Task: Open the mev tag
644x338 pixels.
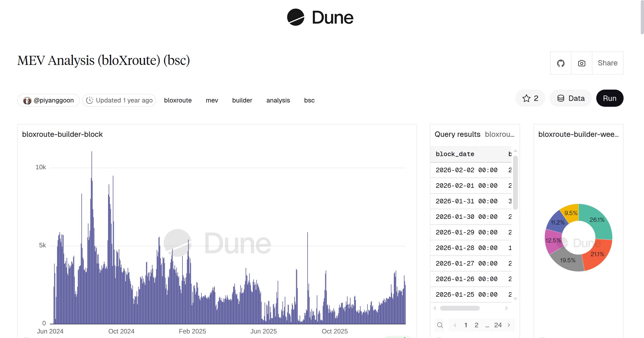Action: tap(212, 100)
